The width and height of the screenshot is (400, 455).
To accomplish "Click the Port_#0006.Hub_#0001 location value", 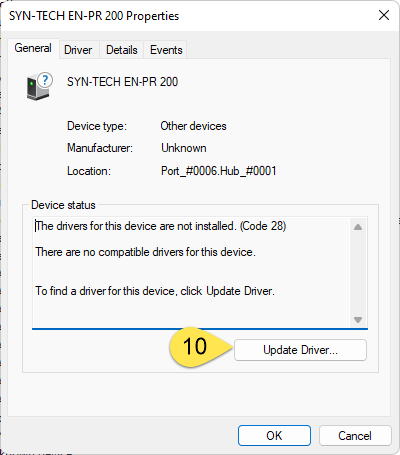I will coord(219,171).
